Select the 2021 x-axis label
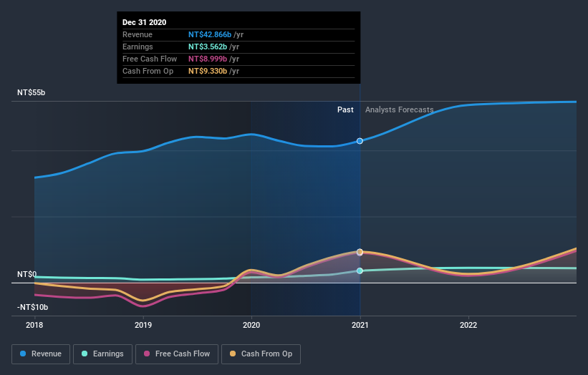 pos(360,325)
